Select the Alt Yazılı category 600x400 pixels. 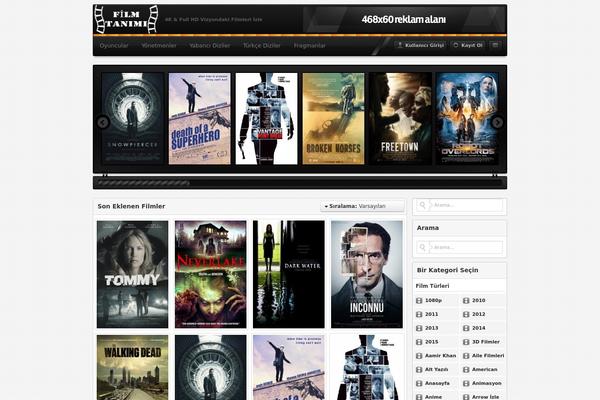(x=436, y=369)
